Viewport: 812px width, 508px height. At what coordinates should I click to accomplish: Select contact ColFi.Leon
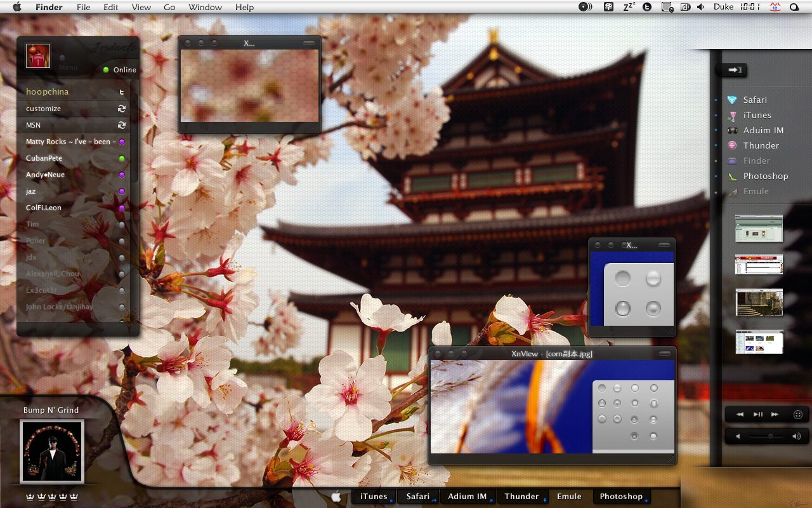(74, 208)
